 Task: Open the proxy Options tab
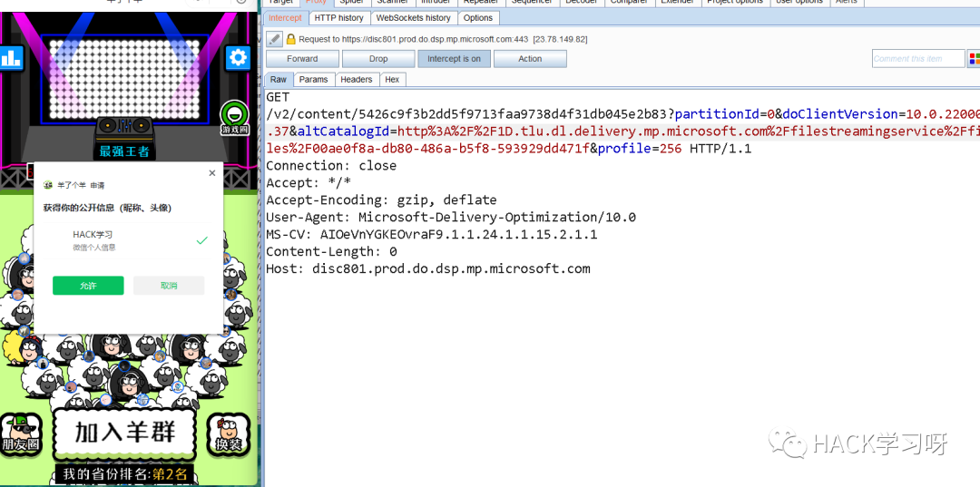[478, 17]
